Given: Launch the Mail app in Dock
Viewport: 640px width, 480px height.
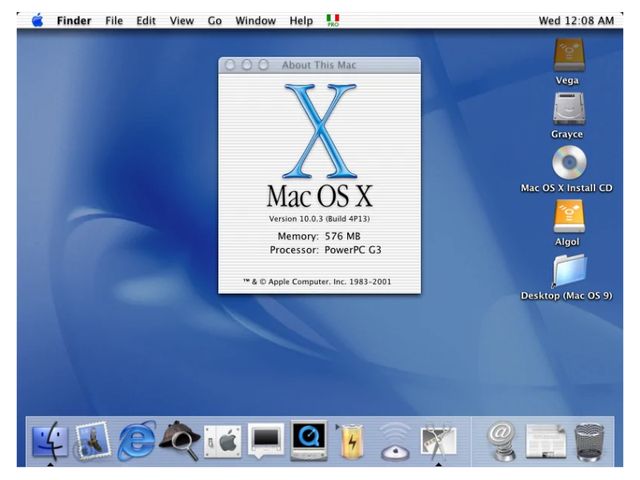Looking at the screenshot, I should (93, 440).
